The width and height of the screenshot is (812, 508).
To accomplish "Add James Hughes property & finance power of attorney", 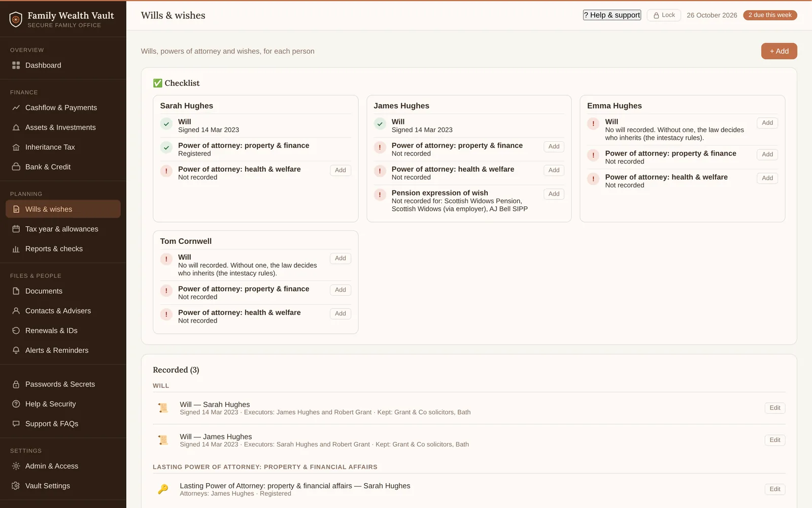I will 554,146.
